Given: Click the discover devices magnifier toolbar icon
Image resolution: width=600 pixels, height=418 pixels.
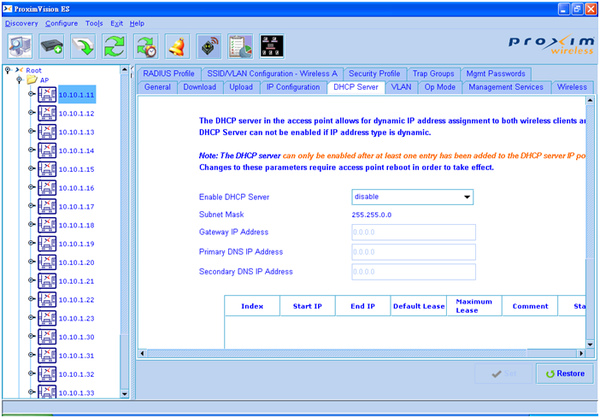Looking at the screenshot, I should point(20,46).
